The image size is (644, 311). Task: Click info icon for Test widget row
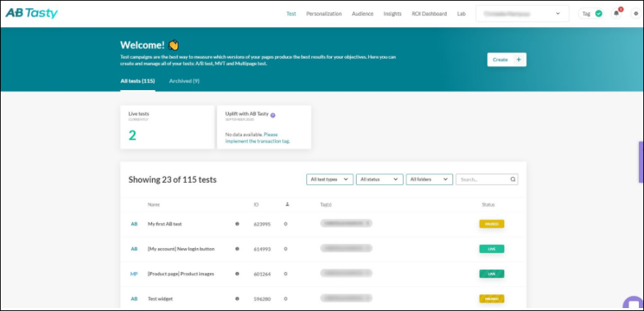[x=237, y=299]
